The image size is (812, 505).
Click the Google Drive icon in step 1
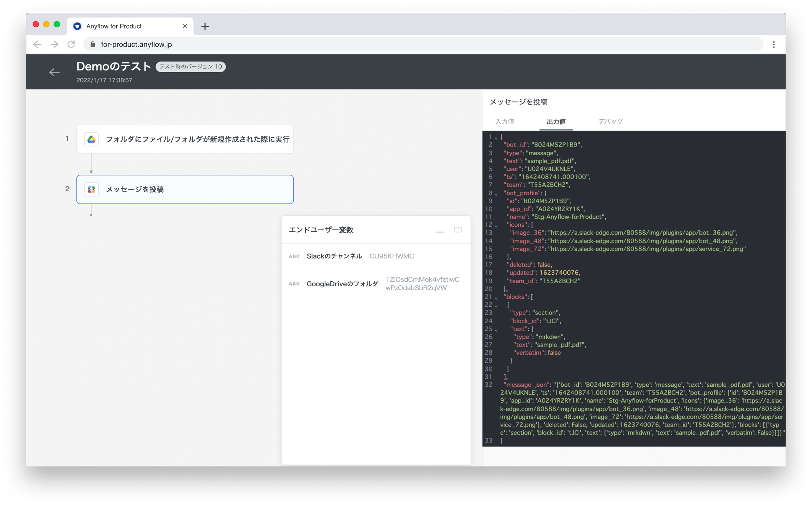[x=91, y=139]
